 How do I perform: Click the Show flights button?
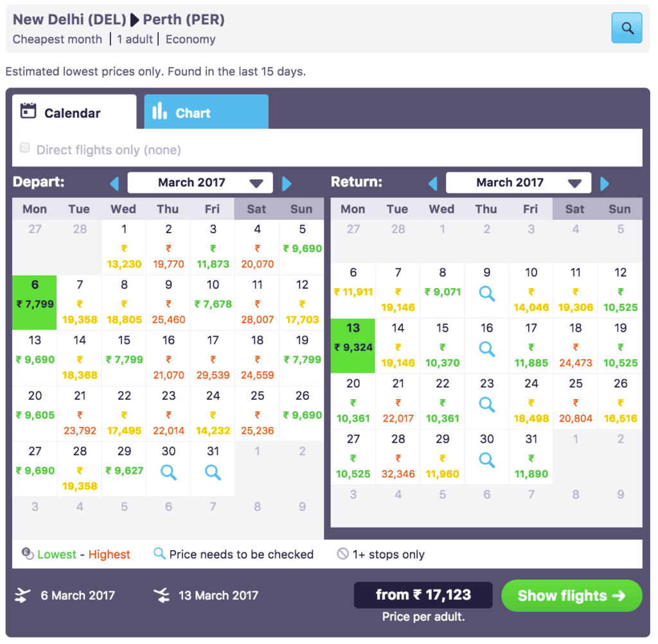click(x=571, y=595)
